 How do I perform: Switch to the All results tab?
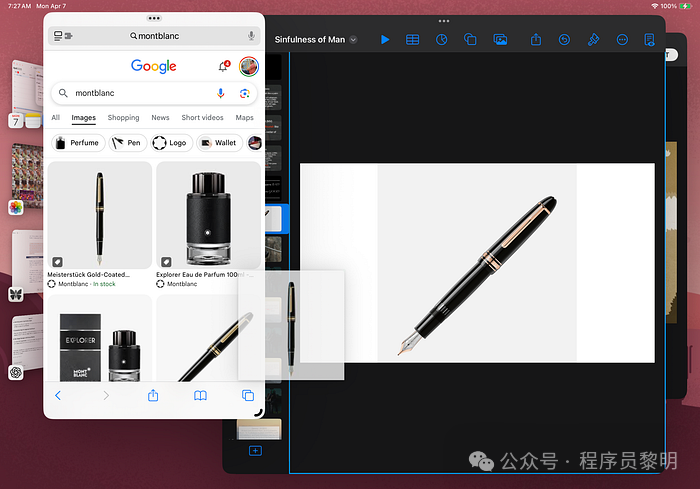pos(55,117)
